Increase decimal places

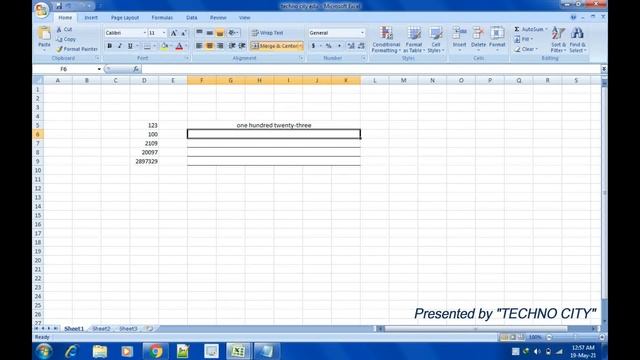[351, 46]
